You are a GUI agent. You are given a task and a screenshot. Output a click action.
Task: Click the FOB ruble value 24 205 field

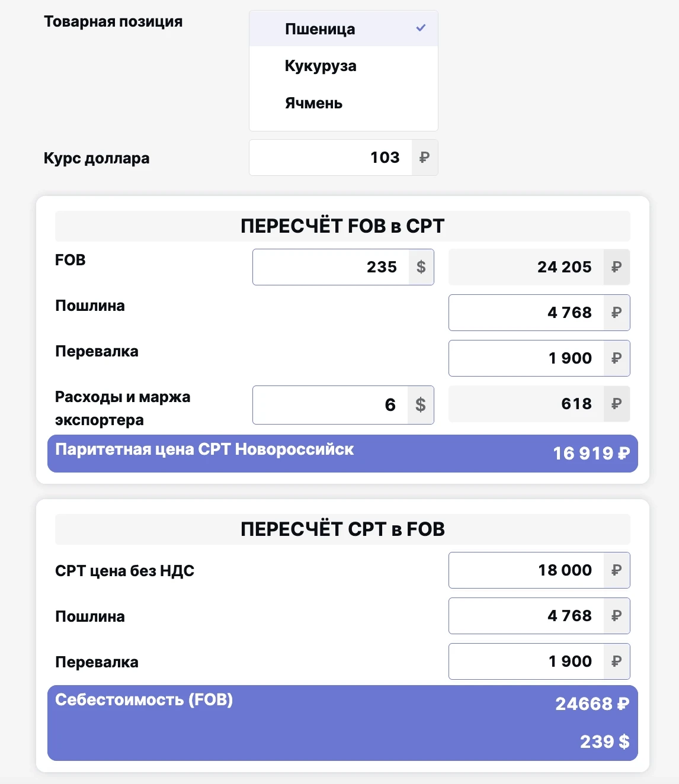[x=526, y=267]
